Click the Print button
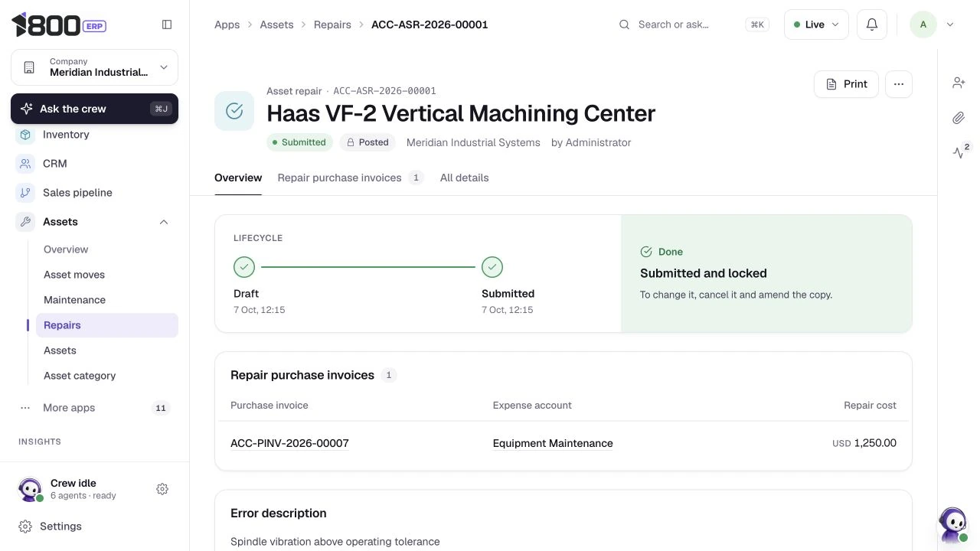 coord(846,84)
